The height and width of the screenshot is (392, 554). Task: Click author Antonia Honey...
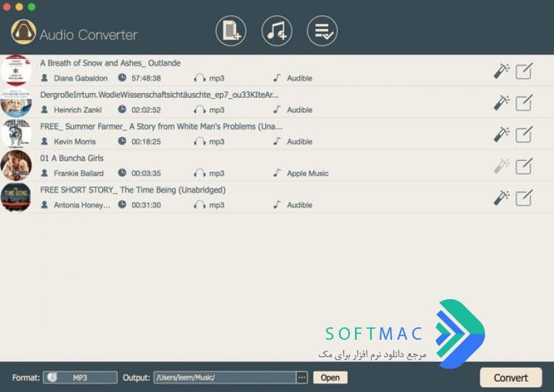(x=81, y=205)
